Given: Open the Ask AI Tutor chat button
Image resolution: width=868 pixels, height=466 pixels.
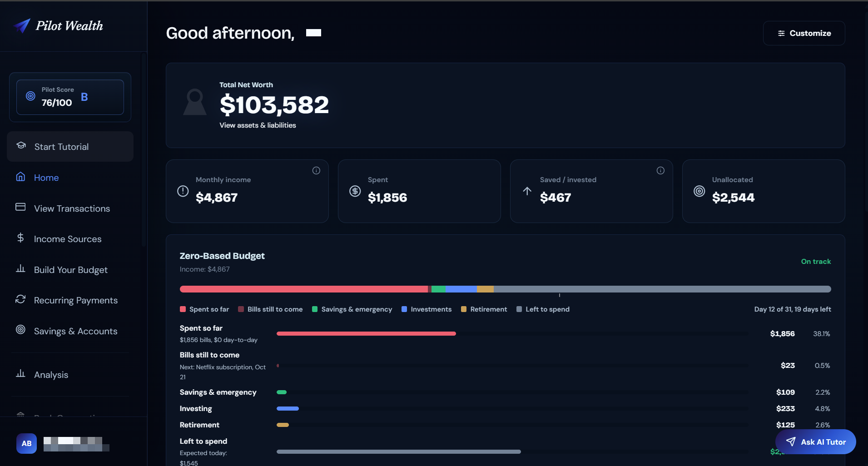Looking at the screenshot, I should (x=816, y=442).
